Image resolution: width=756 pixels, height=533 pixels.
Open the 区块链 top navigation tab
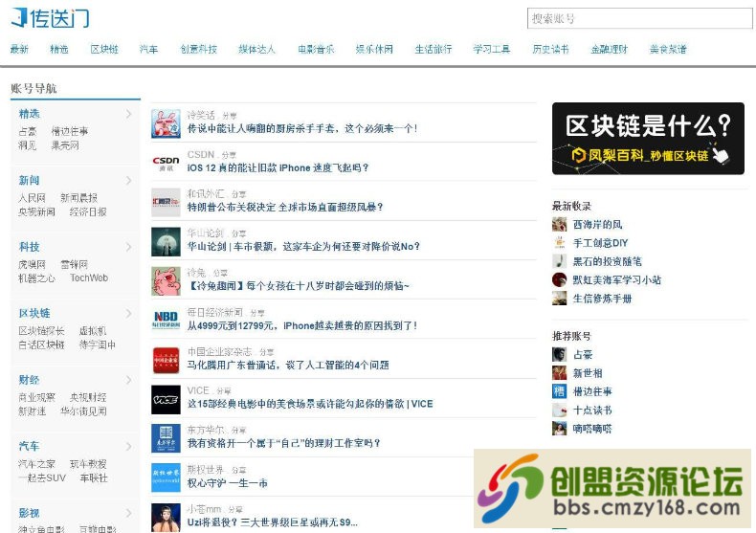click(104, 49)
